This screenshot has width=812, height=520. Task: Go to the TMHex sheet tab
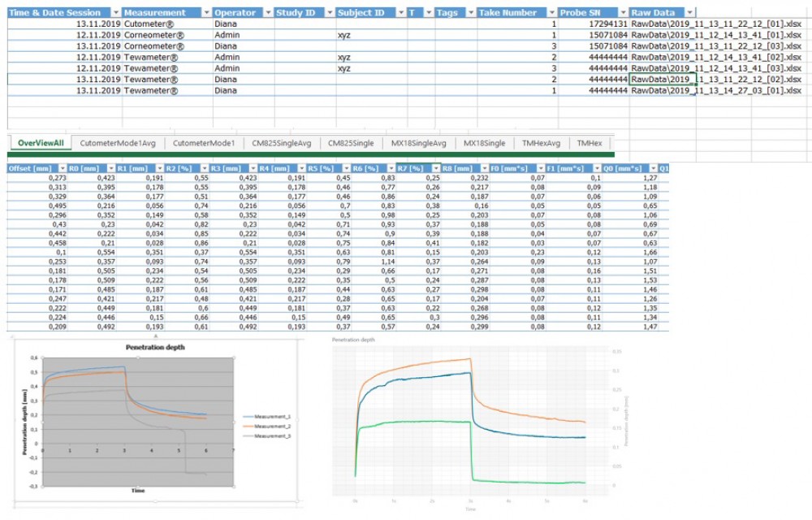point(590,143)
